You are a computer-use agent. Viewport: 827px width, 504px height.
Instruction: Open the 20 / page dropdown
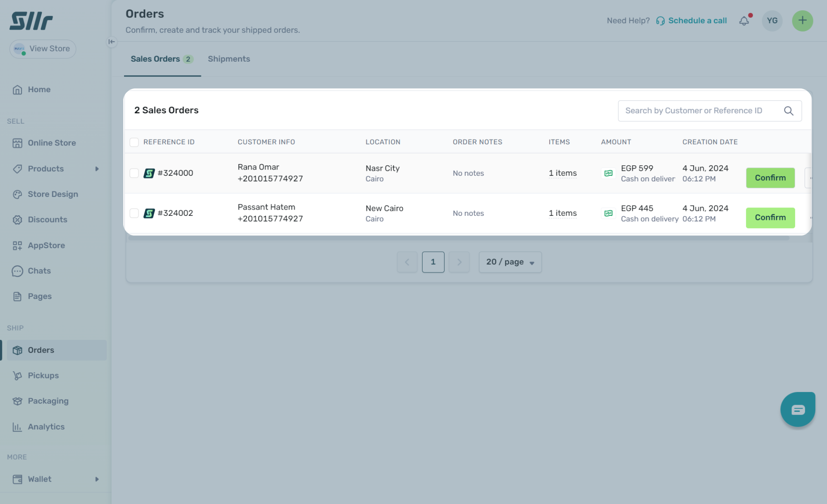click(510, 262)
